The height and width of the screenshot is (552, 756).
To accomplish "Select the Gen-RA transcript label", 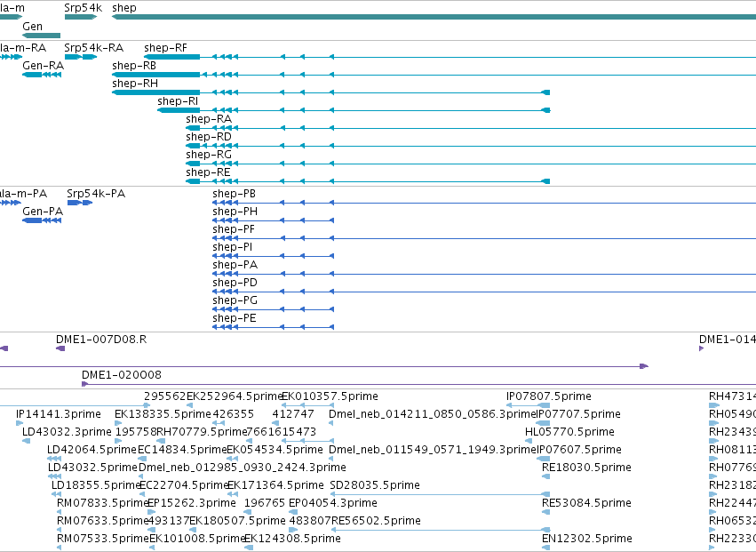I will coord(43,66).
